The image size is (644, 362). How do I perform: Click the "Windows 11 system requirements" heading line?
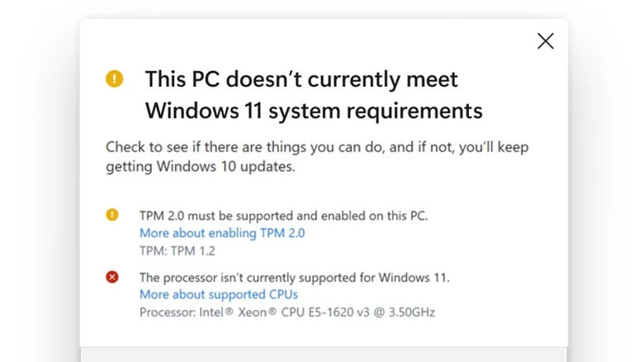coord(314,109)
